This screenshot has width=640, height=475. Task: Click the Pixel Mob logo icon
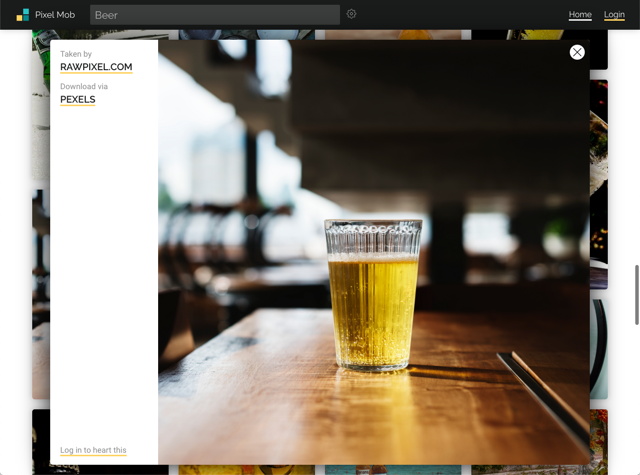pos(22,15)
